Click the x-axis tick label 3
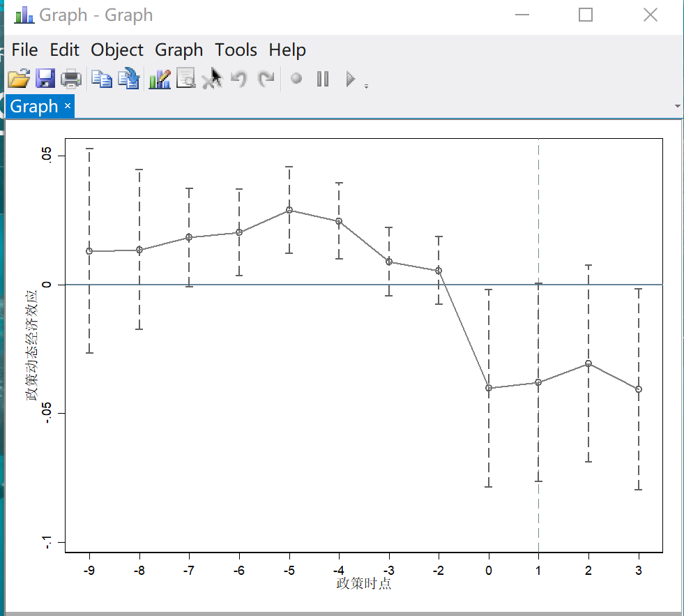The width and height of the screenshot is (684, 616). click(639, 570)
